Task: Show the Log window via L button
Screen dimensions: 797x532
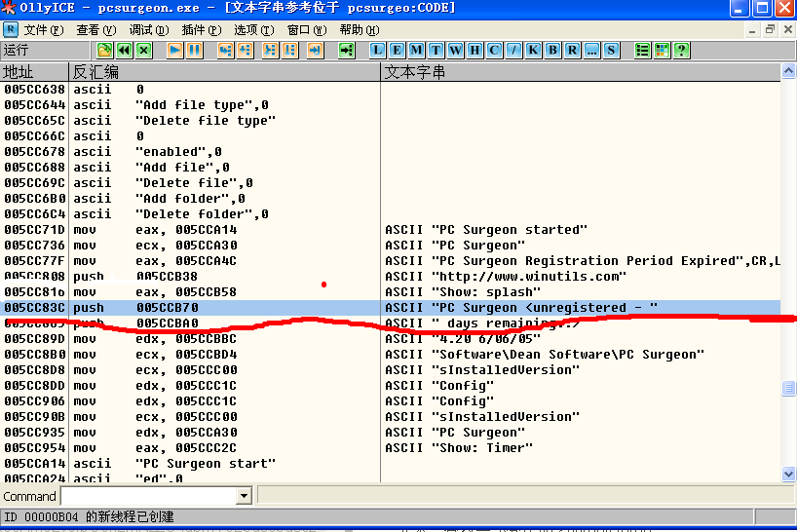Action: pos(377,51)
